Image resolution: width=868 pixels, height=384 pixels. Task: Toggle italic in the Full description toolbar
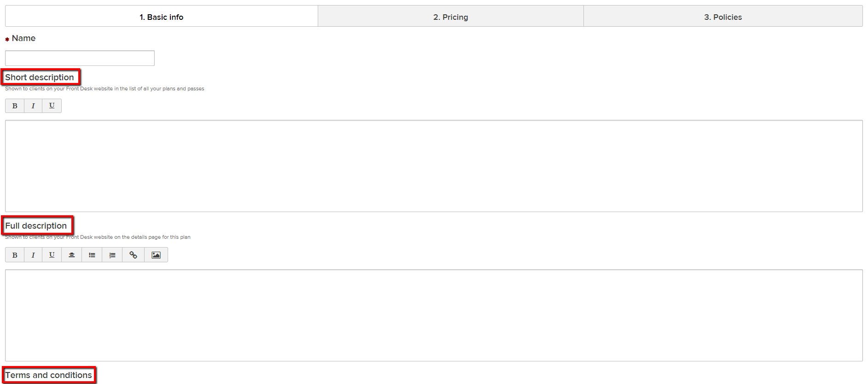[x=33, y=255]
